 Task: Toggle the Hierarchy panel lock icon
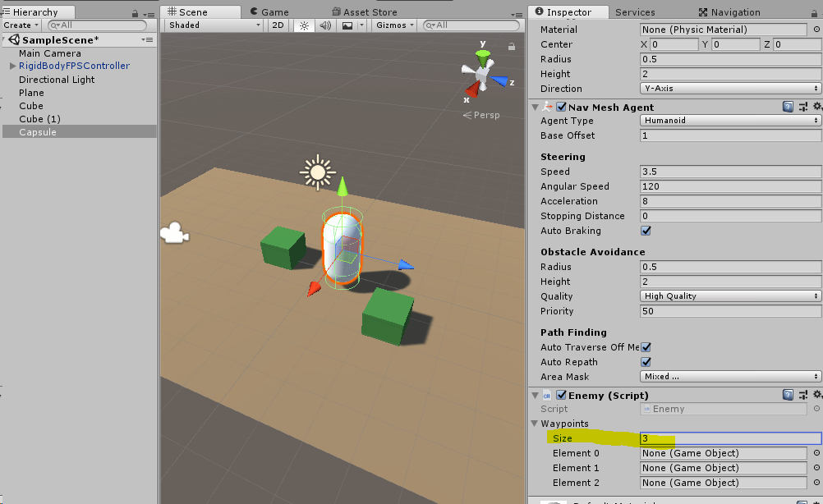point(135,14)
